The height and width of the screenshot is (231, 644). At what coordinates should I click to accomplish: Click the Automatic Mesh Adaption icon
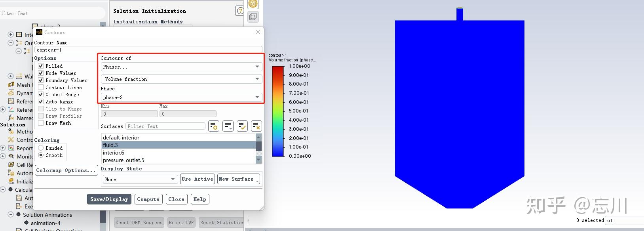point(11,173)
